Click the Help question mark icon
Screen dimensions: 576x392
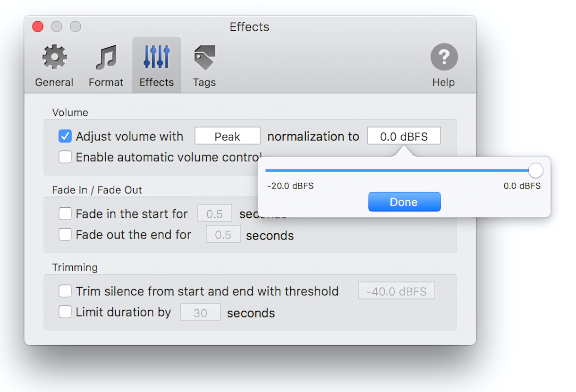pos(444,57)
